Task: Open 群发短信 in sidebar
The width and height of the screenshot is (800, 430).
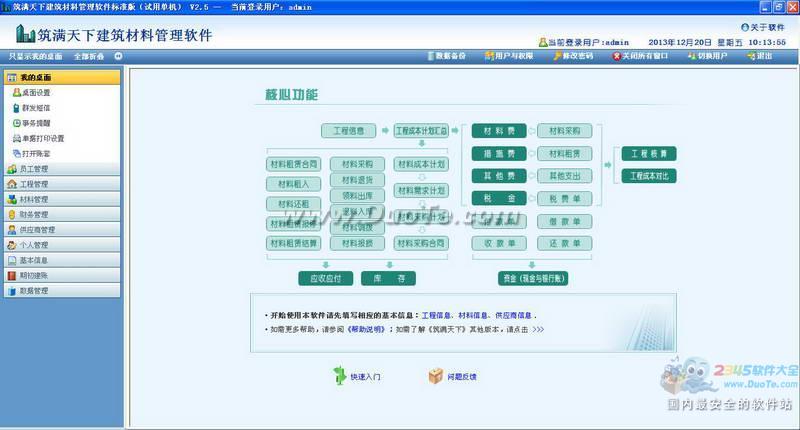Action: pyautogui.click(x=32, y=108)
